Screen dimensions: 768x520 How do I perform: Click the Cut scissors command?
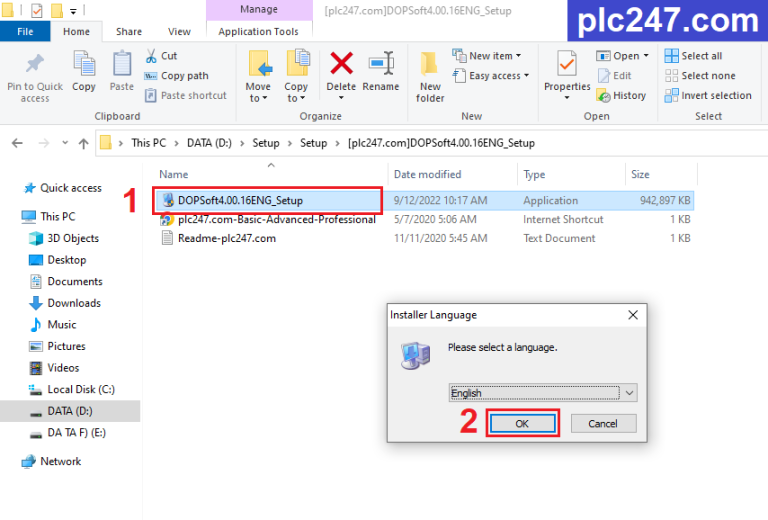click(x=161, y=56)
